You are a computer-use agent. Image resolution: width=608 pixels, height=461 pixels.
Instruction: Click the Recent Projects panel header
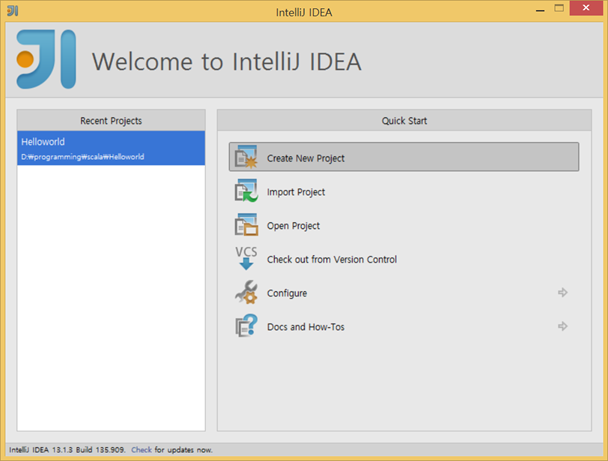(111, 121)
